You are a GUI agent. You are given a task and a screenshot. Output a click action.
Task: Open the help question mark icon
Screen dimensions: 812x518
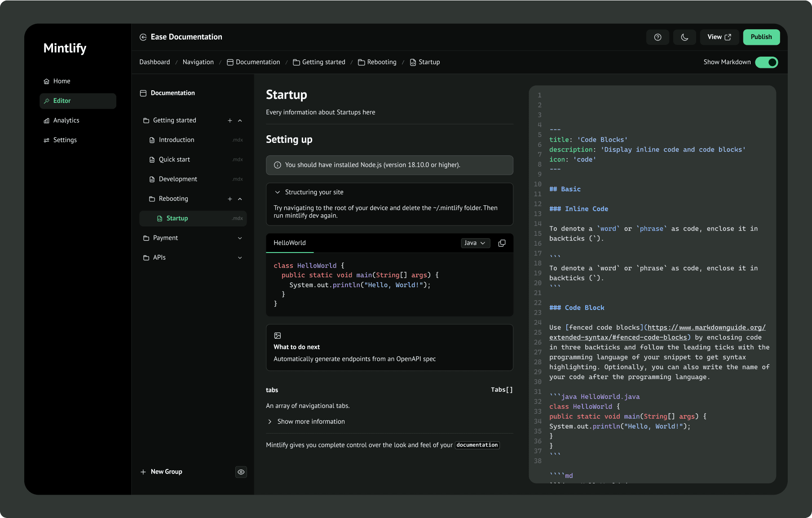[x=658, y=37]
